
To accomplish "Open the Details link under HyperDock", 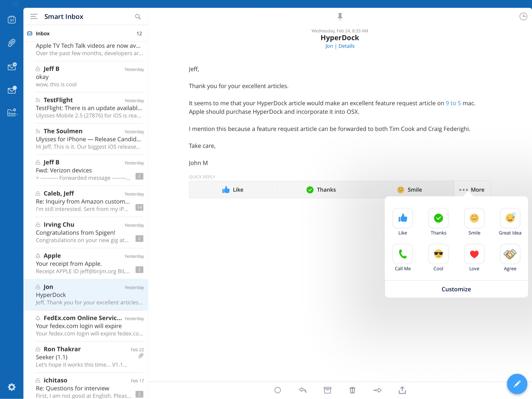I will tap(346, 46).
